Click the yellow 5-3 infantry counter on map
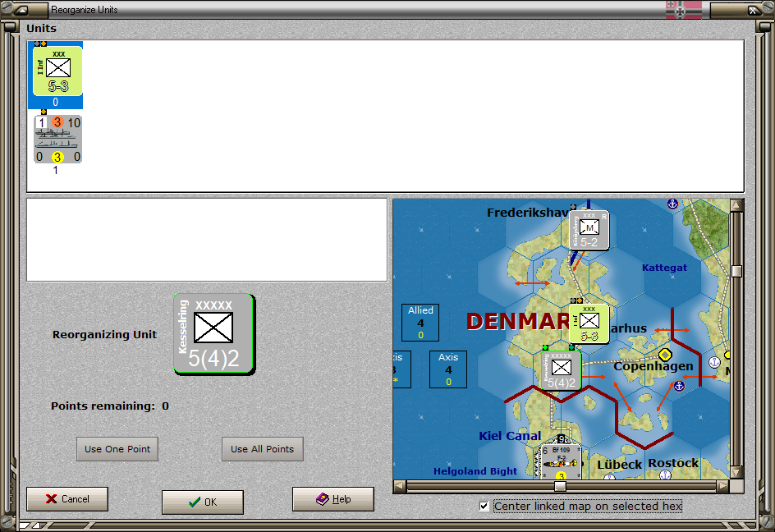The height and width of the screenshot is (532, 775). [x=588, y=323]
